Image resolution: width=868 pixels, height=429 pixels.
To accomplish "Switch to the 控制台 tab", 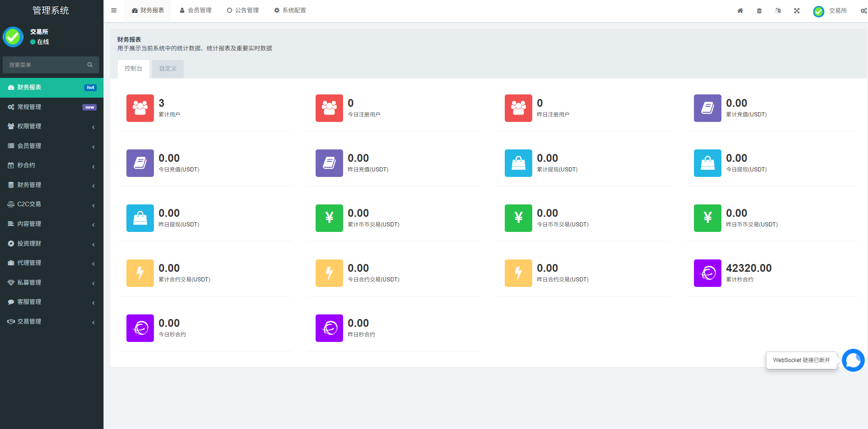I will coord(133,69).
